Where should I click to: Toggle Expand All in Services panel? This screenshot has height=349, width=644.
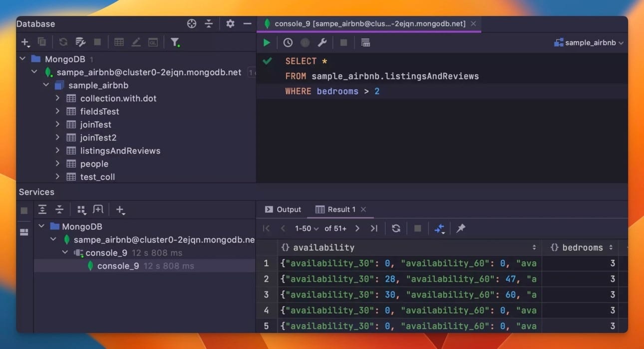tap(42, 209)
